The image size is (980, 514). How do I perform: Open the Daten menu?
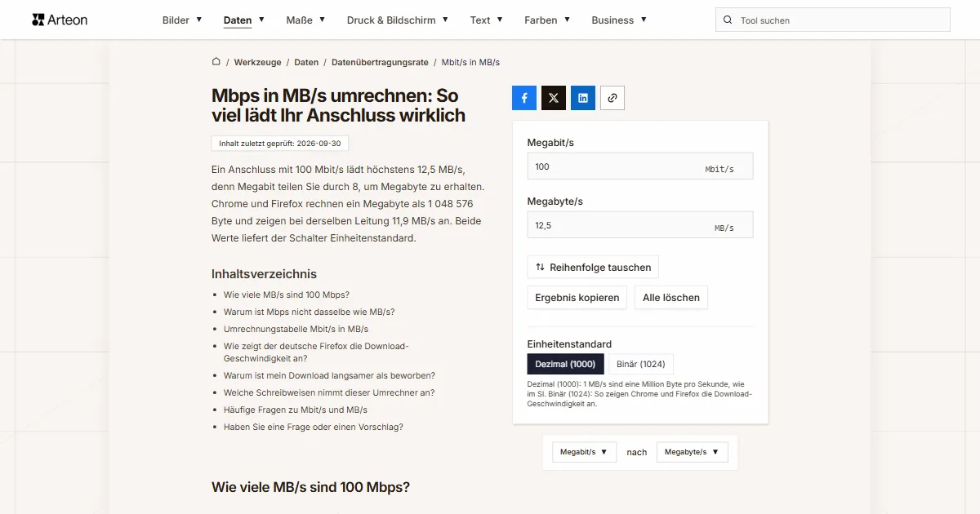click(244, 20)
